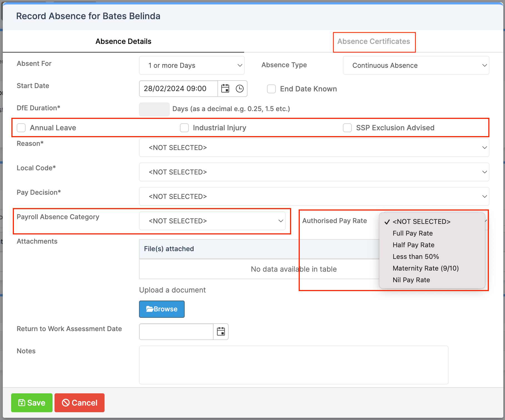Image resolution: width=505 pixels, height=420 pixels.
Task: Click the disk icon on the Save button
Action: (x=22, y=403)
